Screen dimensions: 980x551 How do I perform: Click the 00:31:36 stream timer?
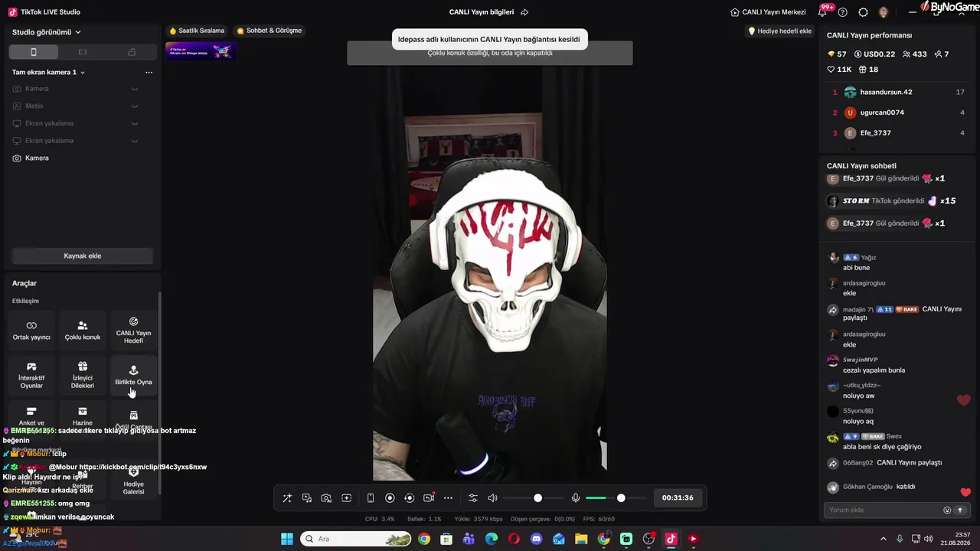(x=678, y=498)
